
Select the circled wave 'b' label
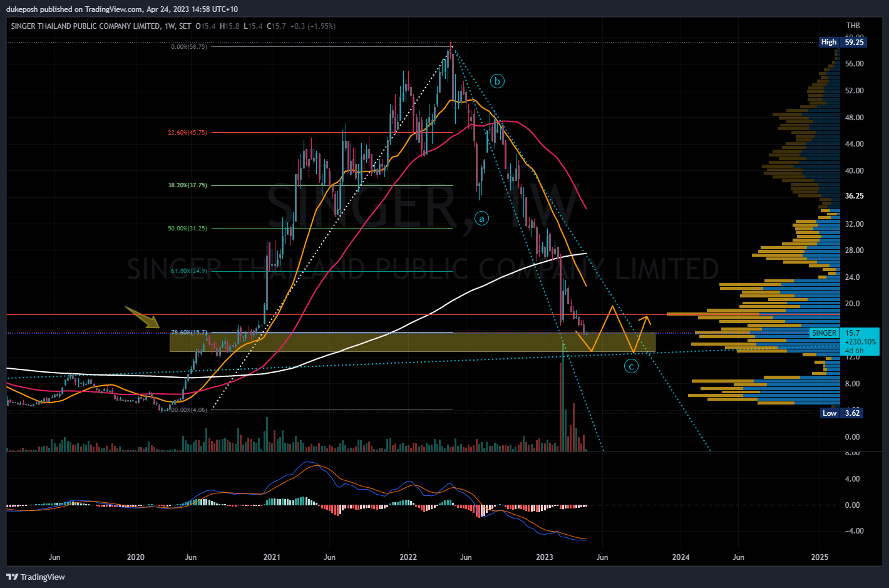tap(497, 81)
